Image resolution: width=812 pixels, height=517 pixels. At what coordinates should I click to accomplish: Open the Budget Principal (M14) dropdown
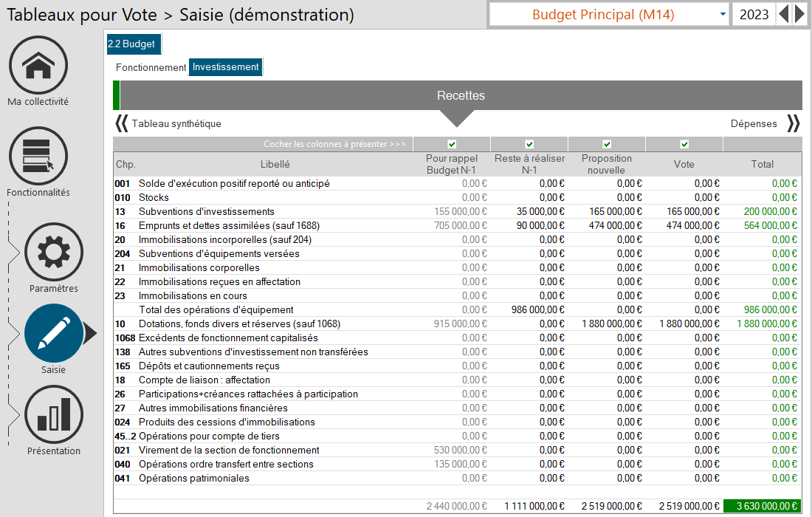[609, 14]
